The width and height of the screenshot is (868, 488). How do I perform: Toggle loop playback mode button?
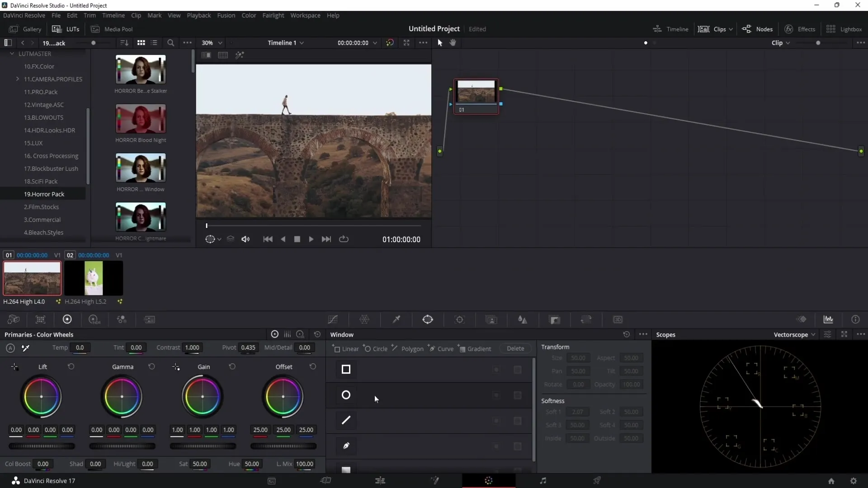[344, 239]
